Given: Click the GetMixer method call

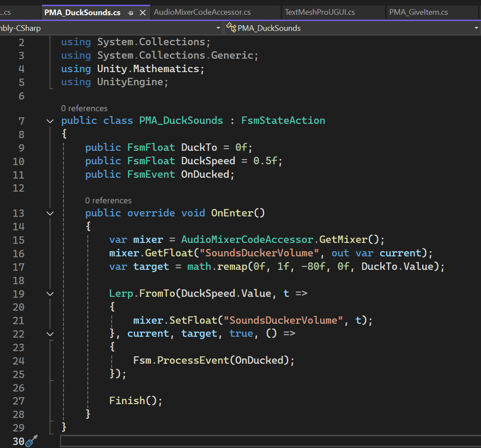Looking at the screenshot, I should pos(343,240).
